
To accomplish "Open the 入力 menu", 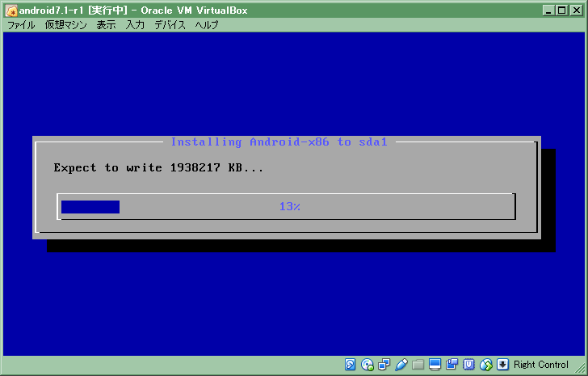I will point(135,25).
